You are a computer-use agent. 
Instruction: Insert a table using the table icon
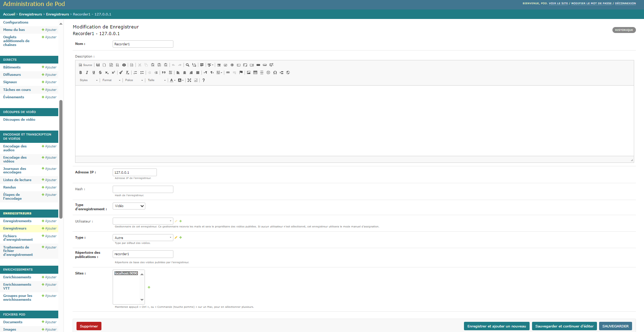pyautogui.click(x=255, y=73)
